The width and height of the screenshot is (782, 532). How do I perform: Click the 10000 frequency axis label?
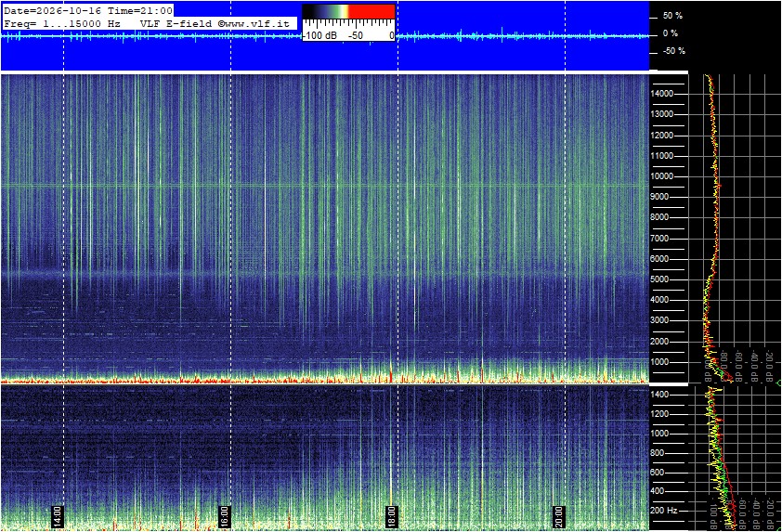(x=662, y=176)
